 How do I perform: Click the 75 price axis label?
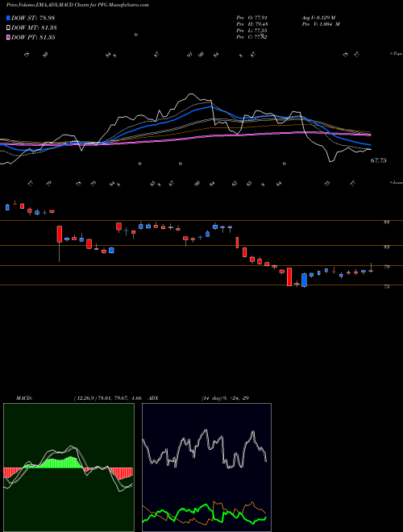(386, 287)
